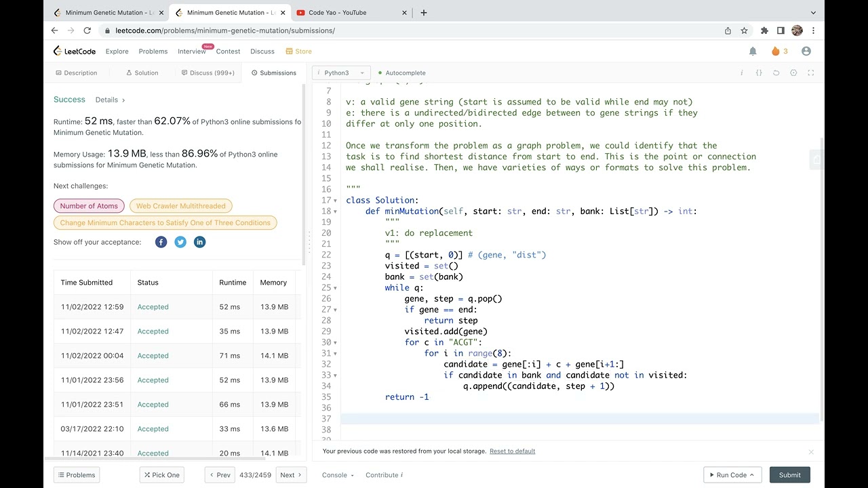Open the Python3 language dropdown
Viewport: 868px width, 488px height.
(x=340, y=73)
